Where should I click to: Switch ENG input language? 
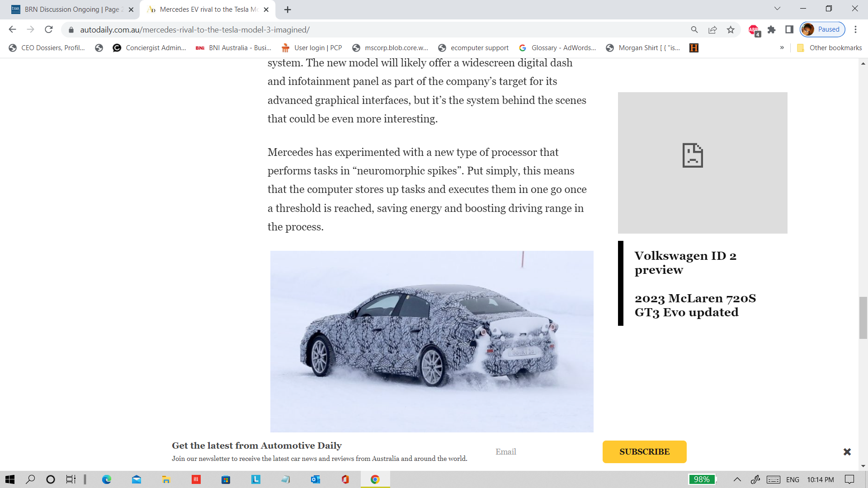click(x=793, y=479)
